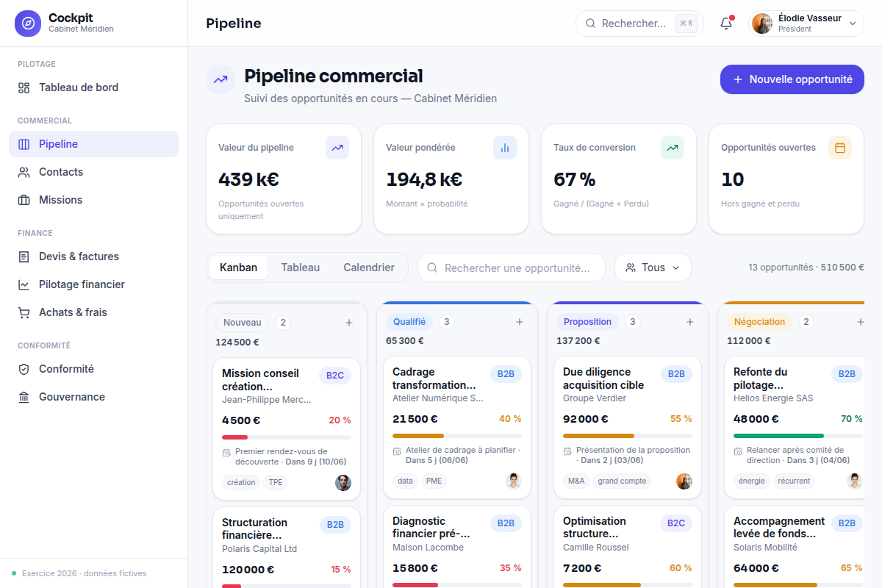The image size is (882, 588).
Task: Open the Tous owner filter dropdown
Action: pos(653,268)
